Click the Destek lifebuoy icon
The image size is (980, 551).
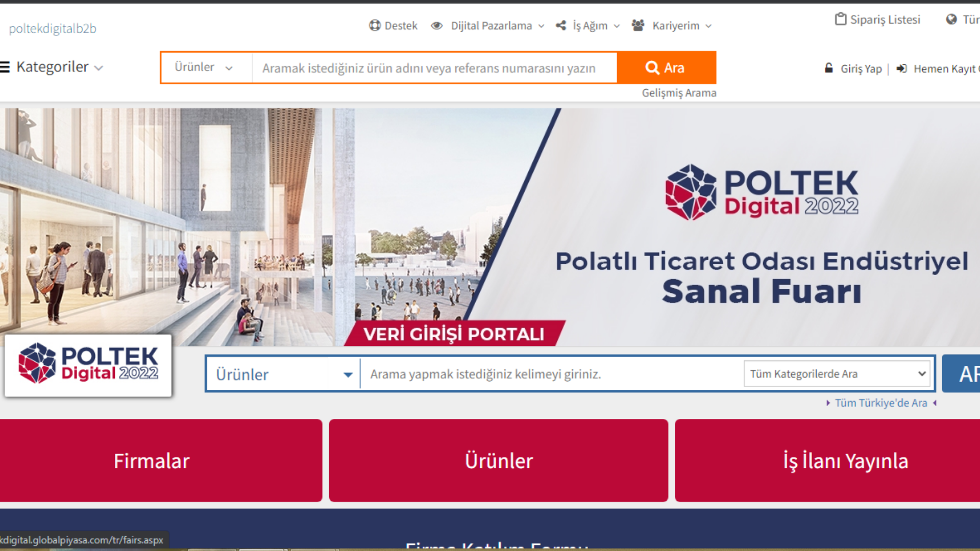click(x=375, y=26)
